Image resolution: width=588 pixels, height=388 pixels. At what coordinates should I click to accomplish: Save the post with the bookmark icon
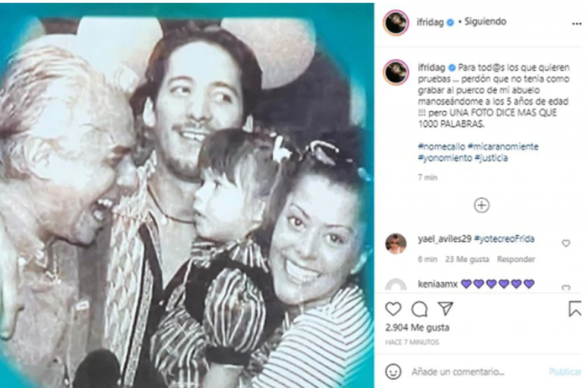pyautogui.click(x=575, y=309)
